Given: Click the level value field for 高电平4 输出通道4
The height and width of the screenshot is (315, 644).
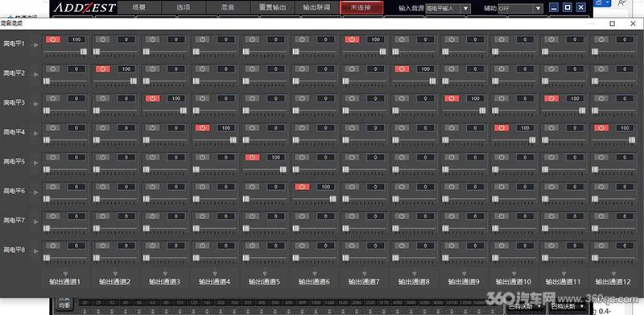Looking at the screenshot, I should click(226, 128).
